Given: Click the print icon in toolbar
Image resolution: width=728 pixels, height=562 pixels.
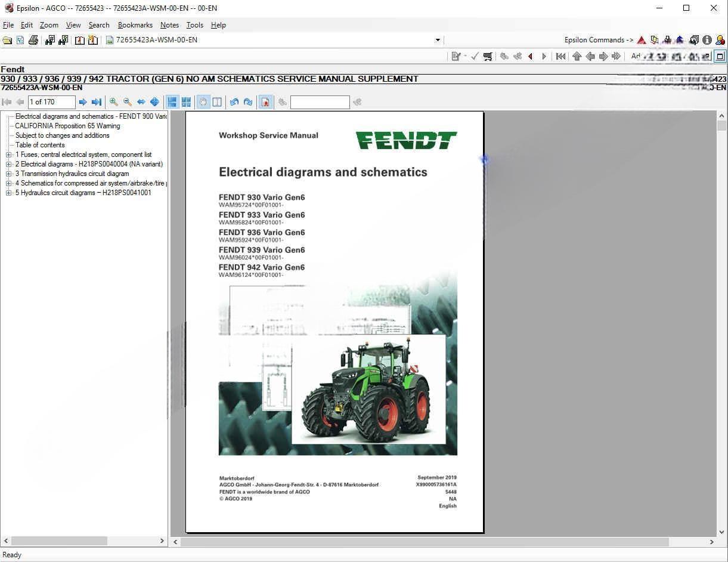Looking at the screenshot, I should tap(33, 40).
